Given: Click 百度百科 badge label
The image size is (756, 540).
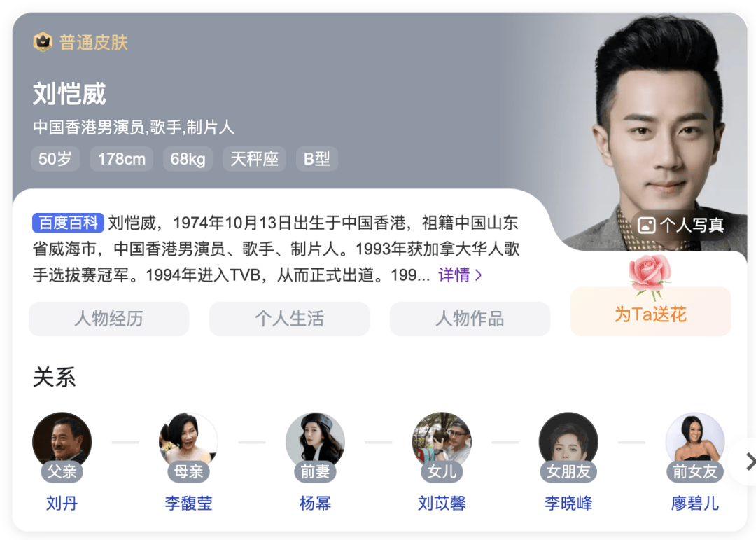Looking at the screenshot, I should [x=68, y=223].
